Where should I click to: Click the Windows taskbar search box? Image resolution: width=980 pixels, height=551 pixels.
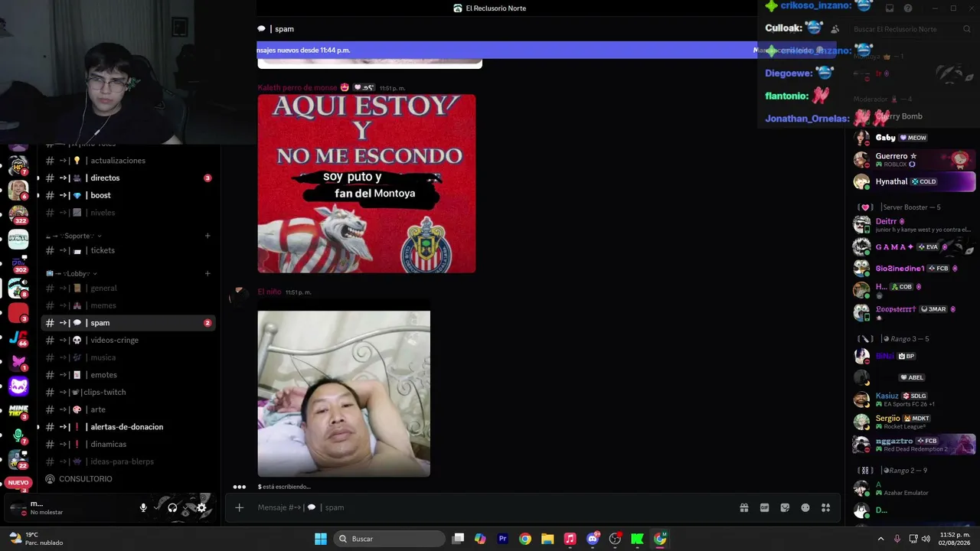(390, 539)
